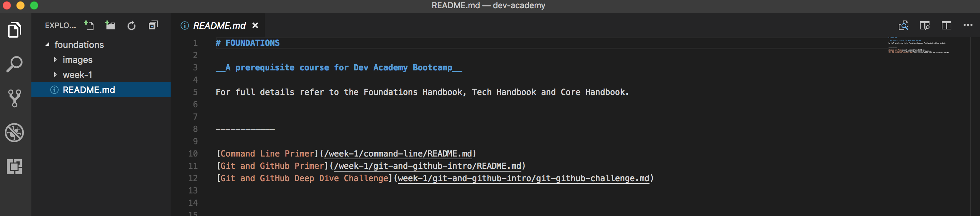Refresh the explorer tree

132,26
